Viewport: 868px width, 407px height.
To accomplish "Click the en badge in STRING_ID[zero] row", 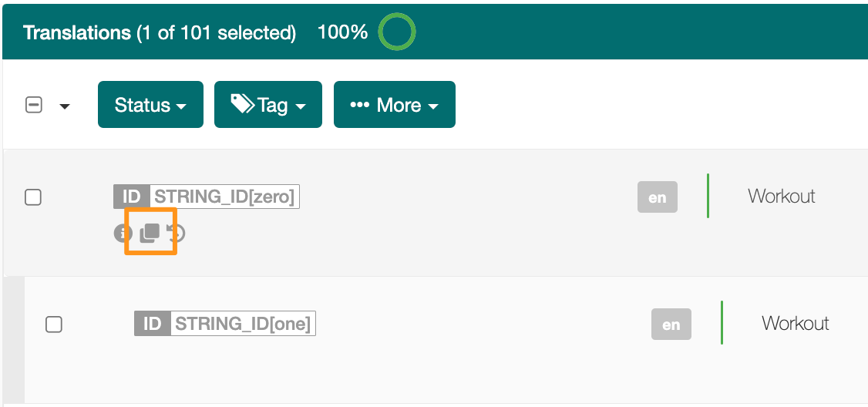I will coord(657,197).
